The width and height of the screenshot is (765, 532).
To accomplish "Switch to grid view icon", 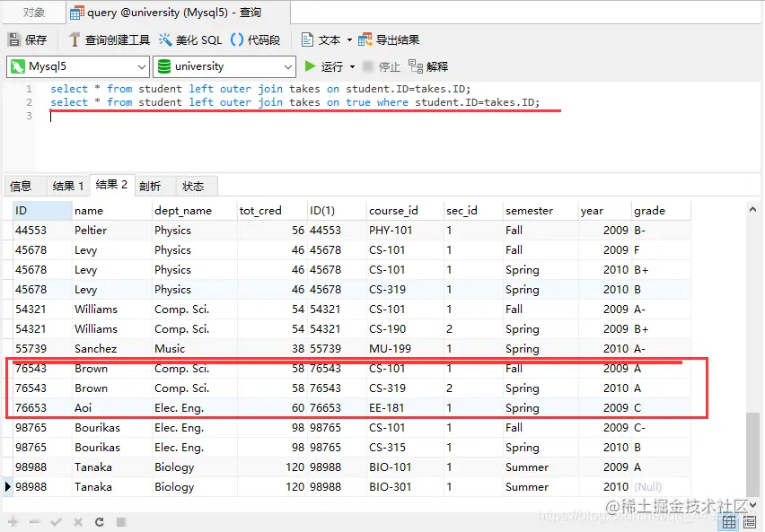I will point(729,522).
